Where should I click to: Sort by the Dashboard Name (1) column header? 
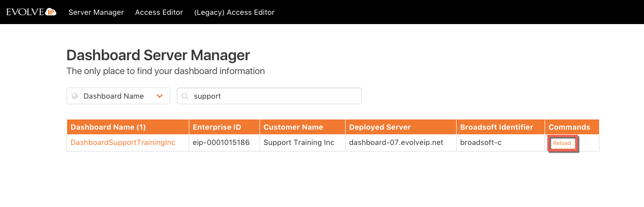(x=108, y=127)
